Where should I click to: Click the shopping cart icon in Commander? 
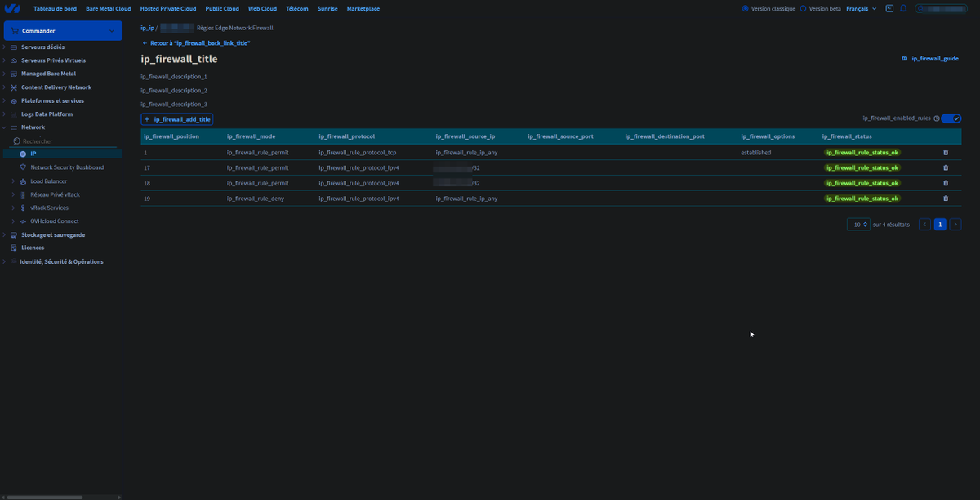(x=16, y=31)
